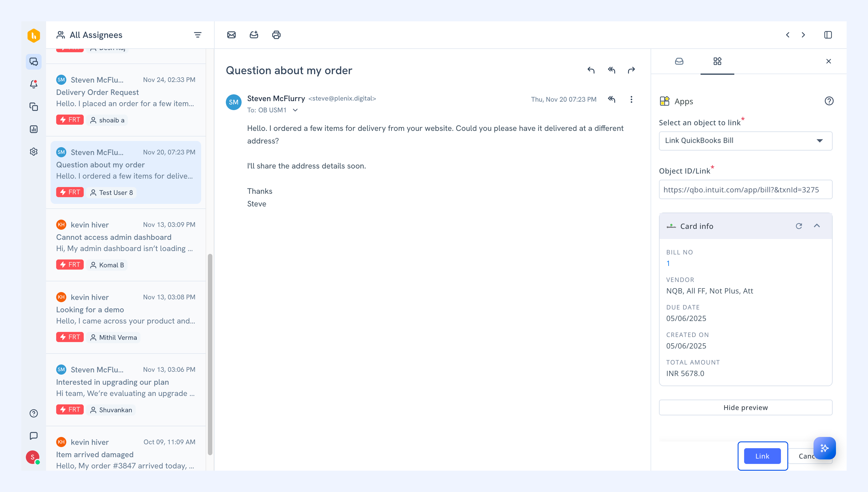Click the forward arrow beside subject
The height and width of the screenshot is (492, 868).
coord(631,70)
